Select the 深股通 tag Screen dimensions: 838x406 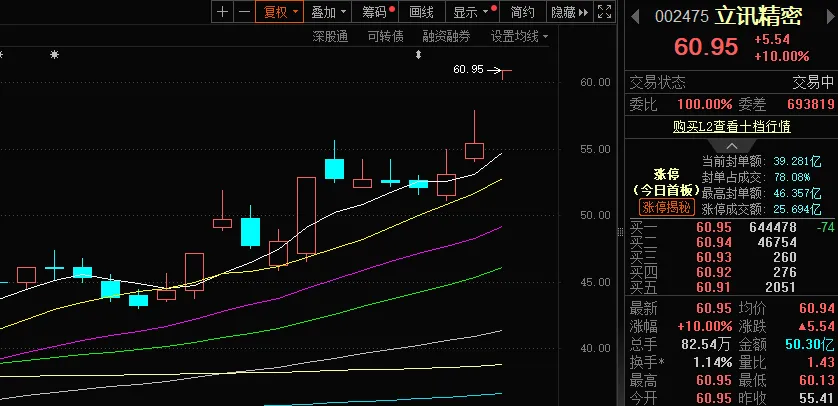click(330, 36)
